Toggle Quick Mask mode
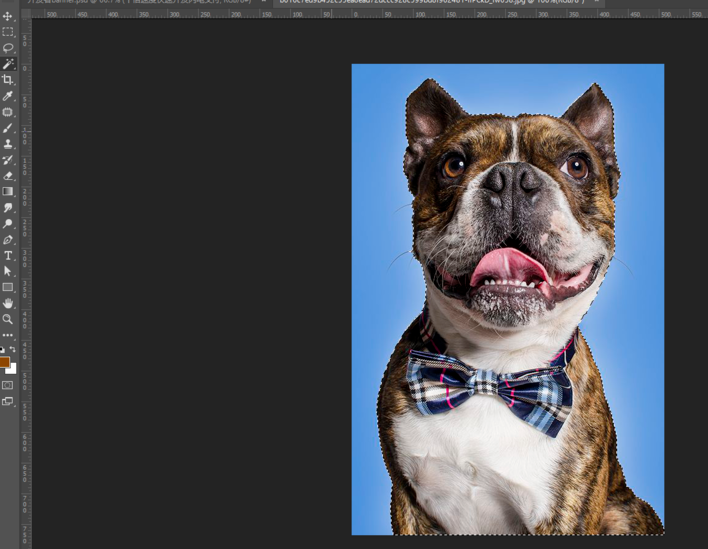 (x=8, y=385)
